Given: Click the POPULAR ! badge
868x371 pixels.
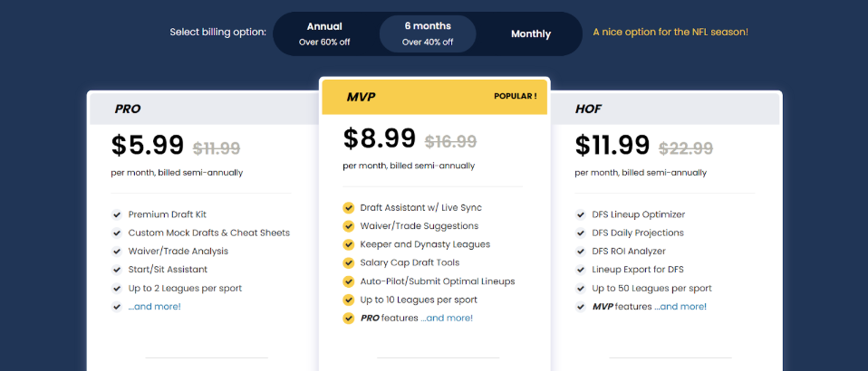Looking at the screenshot, I should pos(515,96).
